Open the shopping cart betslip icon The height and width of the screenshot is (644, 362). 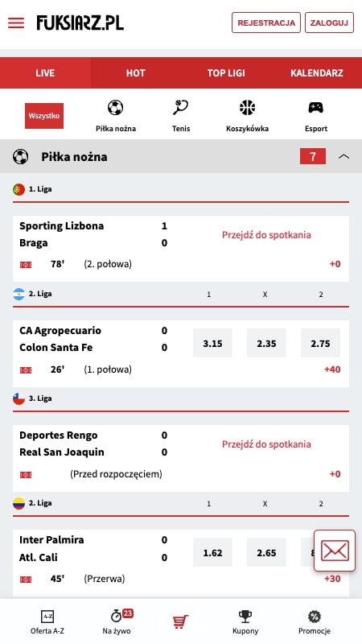click(x=180, y=621)
